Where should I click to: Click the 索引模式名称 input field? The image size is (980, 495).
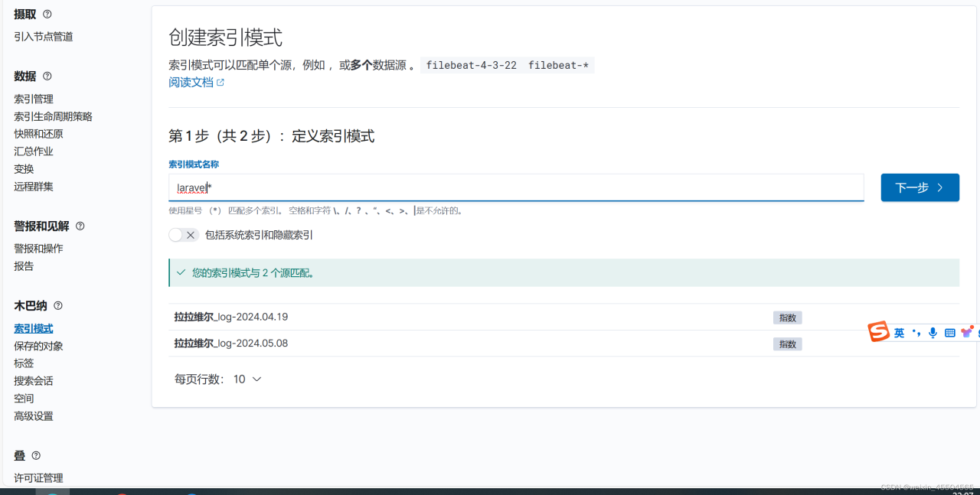point(516,187)
